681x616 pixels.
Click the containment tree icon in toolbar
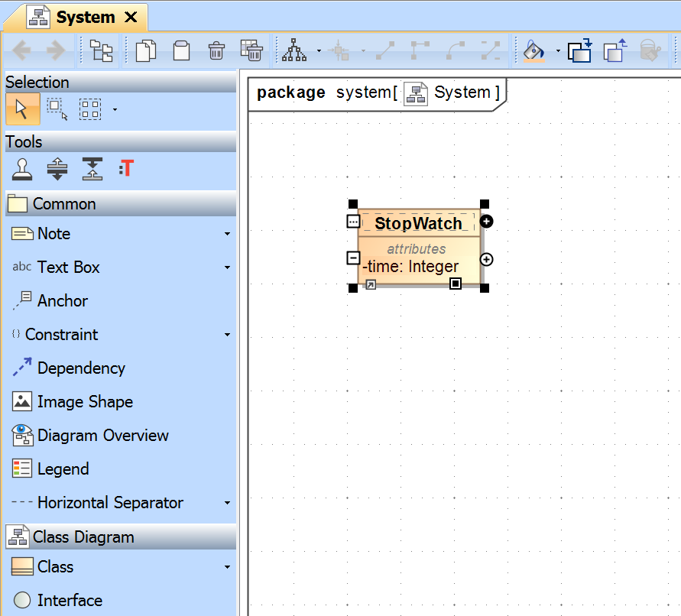(101, 51)
